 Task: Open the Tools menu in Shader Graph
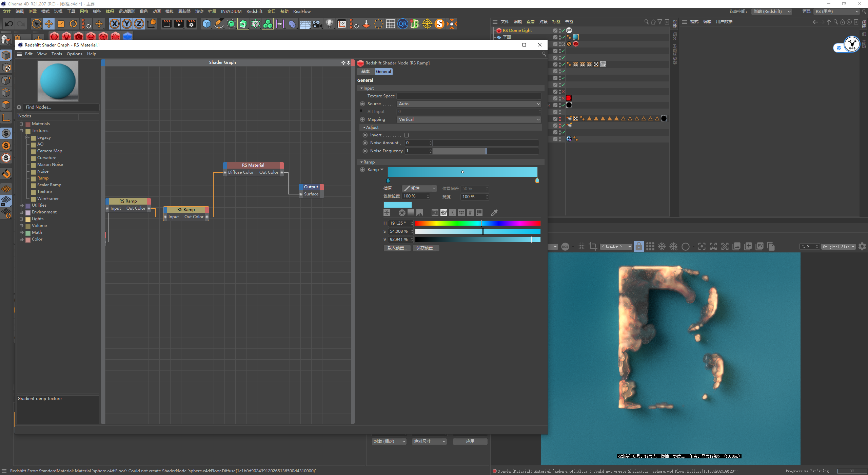(56, 54)
